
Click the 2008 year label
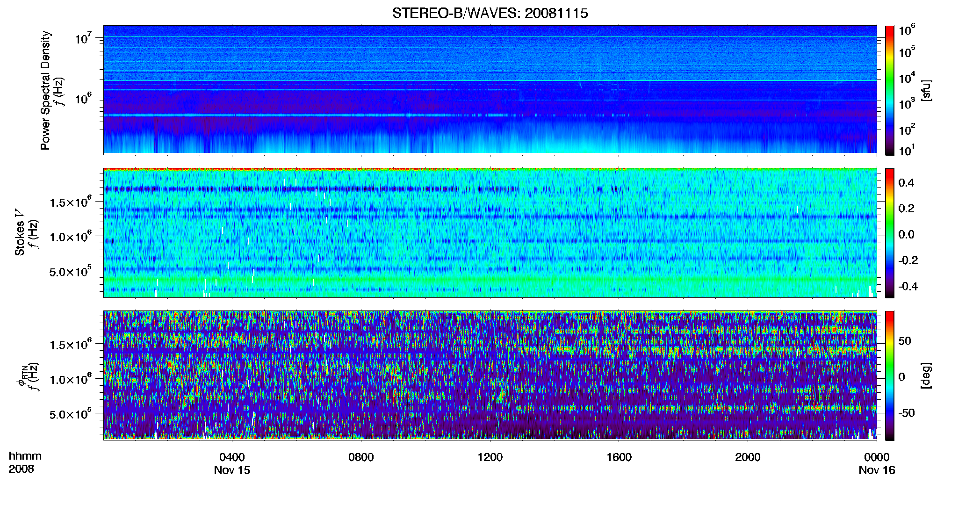(22, 469)
